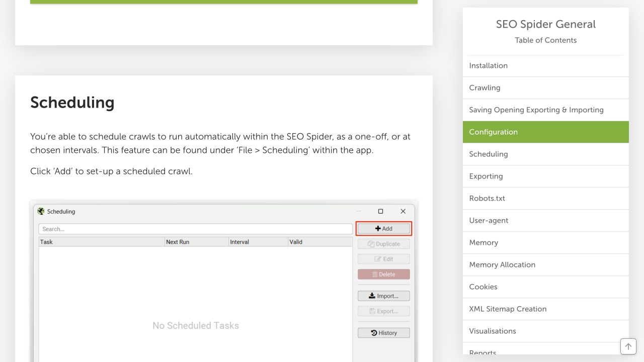Click the Scheduling dialog's spider app icon
This screenshot has height=362, width=644.
pos(41,212)
